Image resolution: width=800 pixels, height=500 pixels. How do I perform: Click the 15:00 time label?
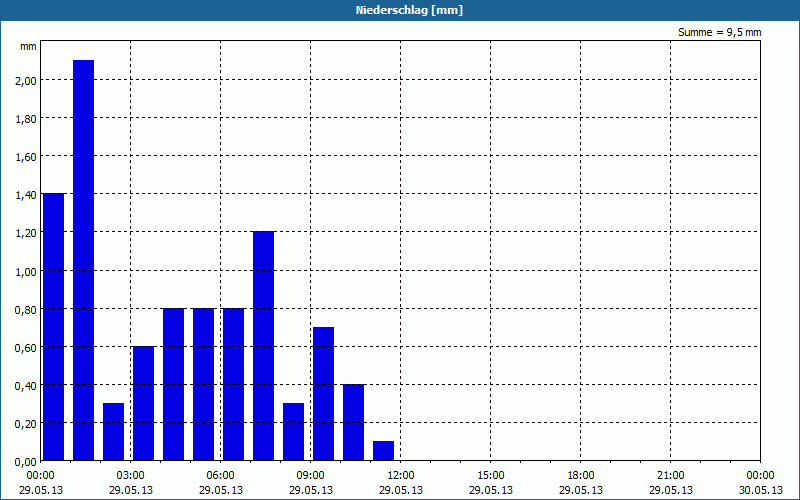pyautogui.click(x=491, y=476)
